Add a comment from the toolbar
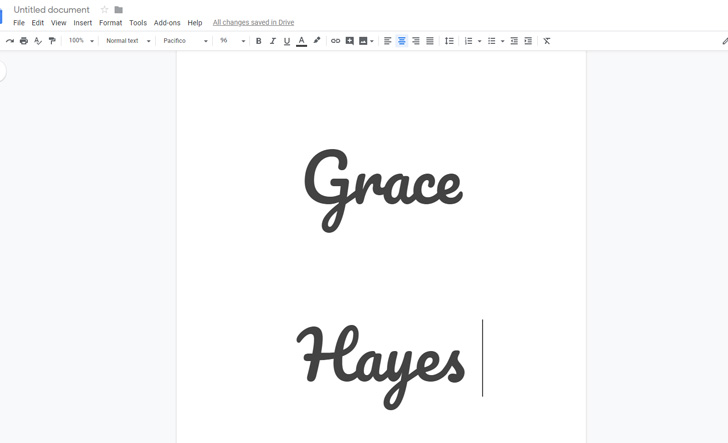The height and width of the screenshot is (443, 728). click(x=350, y=41)
